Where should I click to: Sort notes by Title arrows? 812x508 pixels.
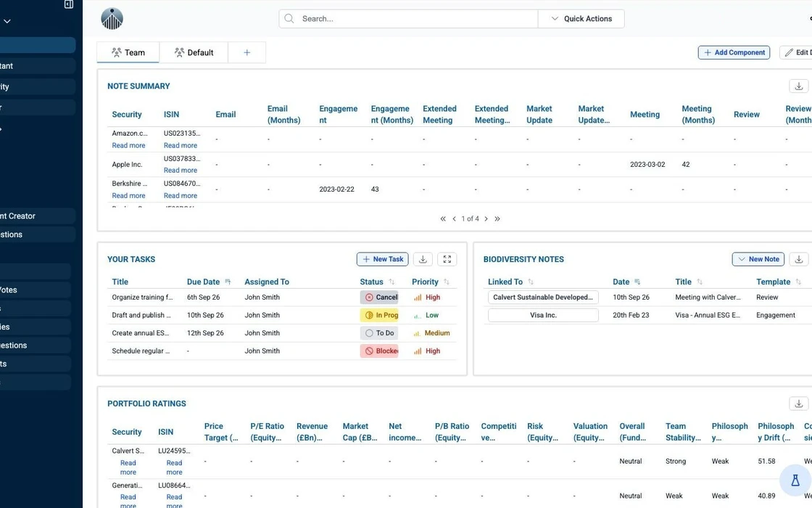(x=699, y=282)
